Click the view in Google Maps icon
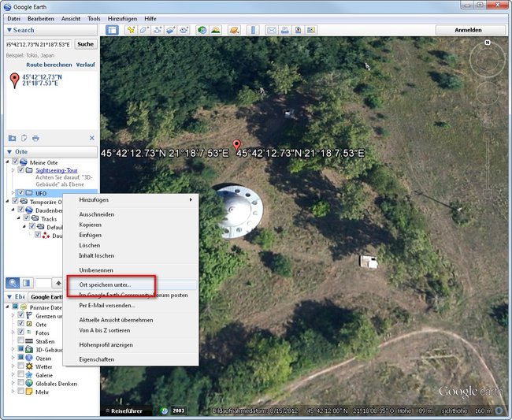This screenshot has height=420, width=512. pyautogui.click(x=311, y=30)
